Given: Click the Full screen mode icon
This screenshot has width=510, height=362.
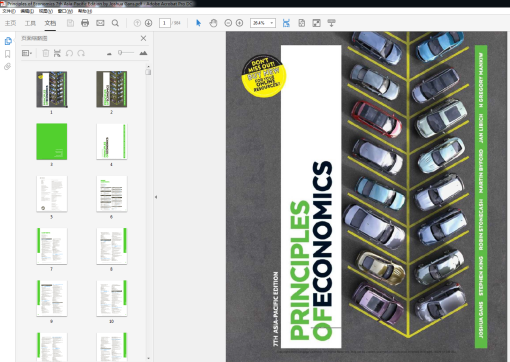Looking at the screenshot, I should coord(316,23).
